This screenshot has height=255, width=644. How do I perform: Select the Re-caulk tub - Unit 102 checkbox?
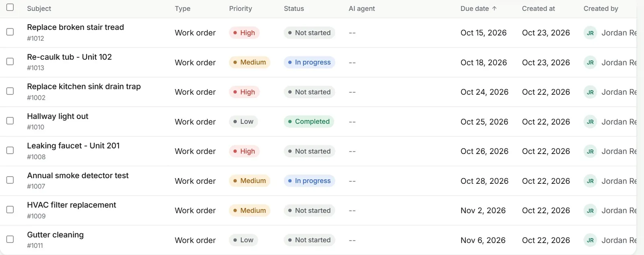click(x=10, y=62)
